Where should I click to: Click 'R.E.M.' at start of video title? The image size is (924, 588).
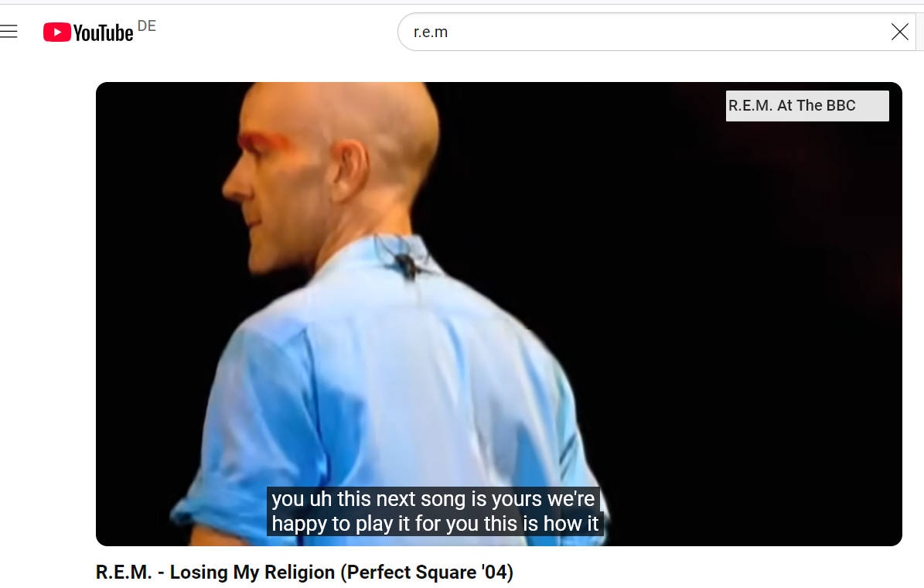[x=124, y=572]
